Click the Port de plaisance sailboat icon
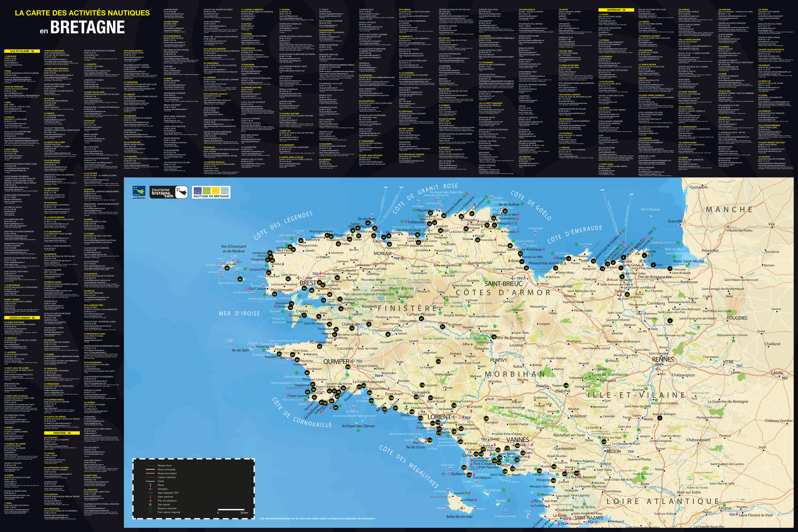The height and width of the screenshot is (532, 798). pos(151,501)
